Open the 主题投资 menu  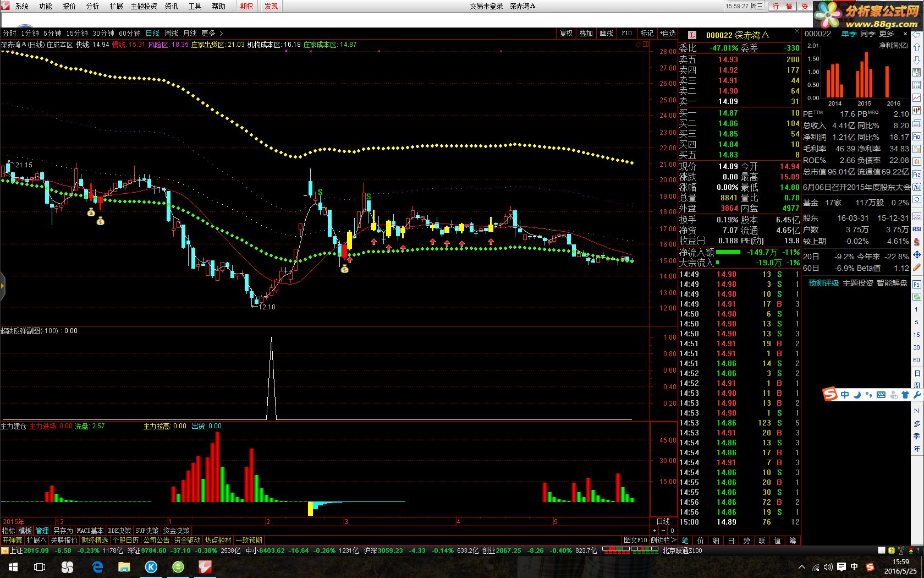tap(144, 6)
